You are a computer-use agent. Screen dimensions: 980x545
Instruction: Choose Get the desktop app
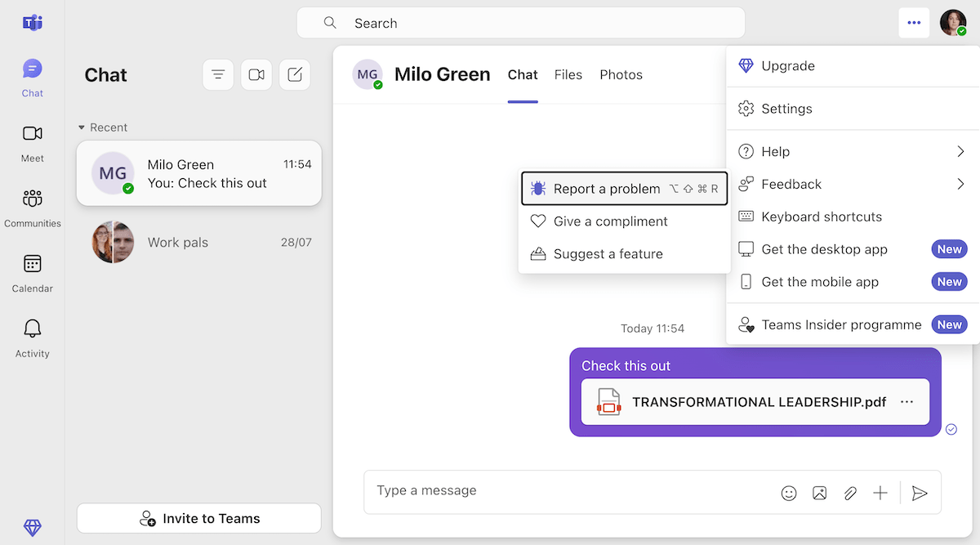(853, 249)
